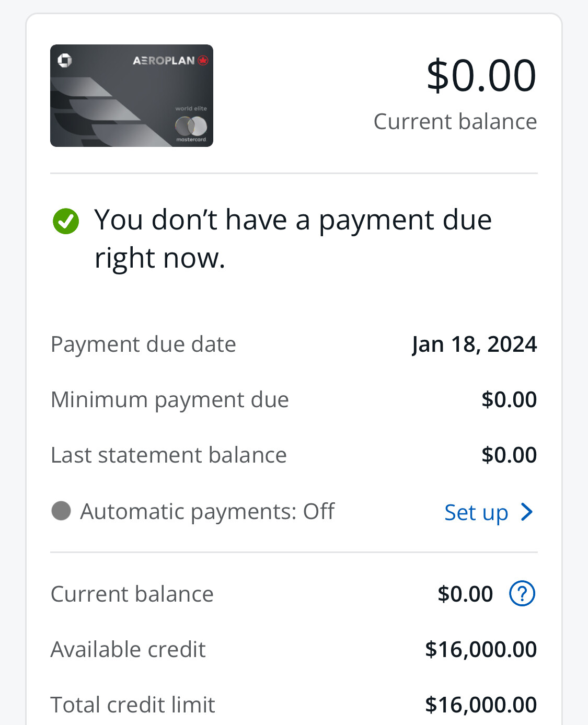588x725 pixels.
Task: Click the Minimum payment due label
Action: [x=170, y=400]
